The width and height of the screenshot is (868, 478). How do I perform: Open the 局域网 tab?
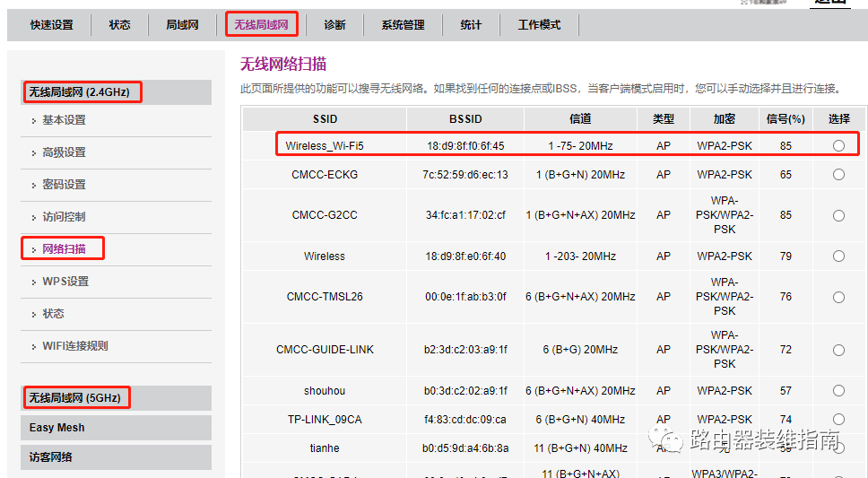182,25
